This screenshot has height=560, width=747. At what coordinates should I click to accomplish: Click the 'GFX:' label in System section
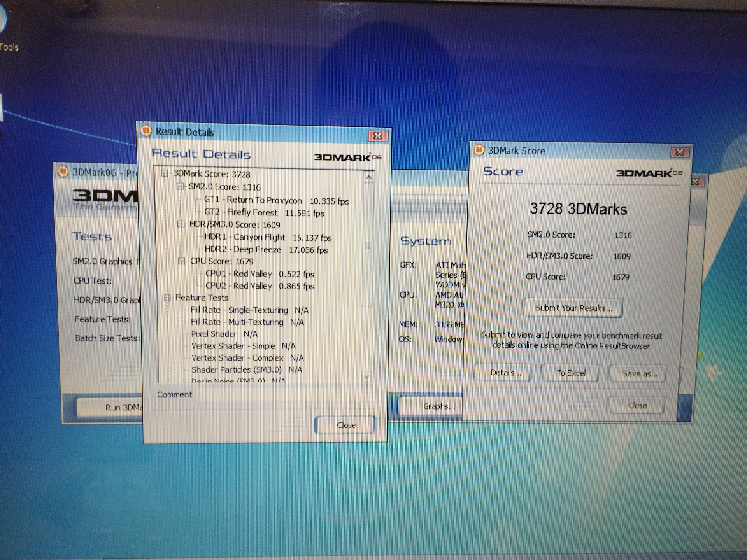(x=409, y=265)
